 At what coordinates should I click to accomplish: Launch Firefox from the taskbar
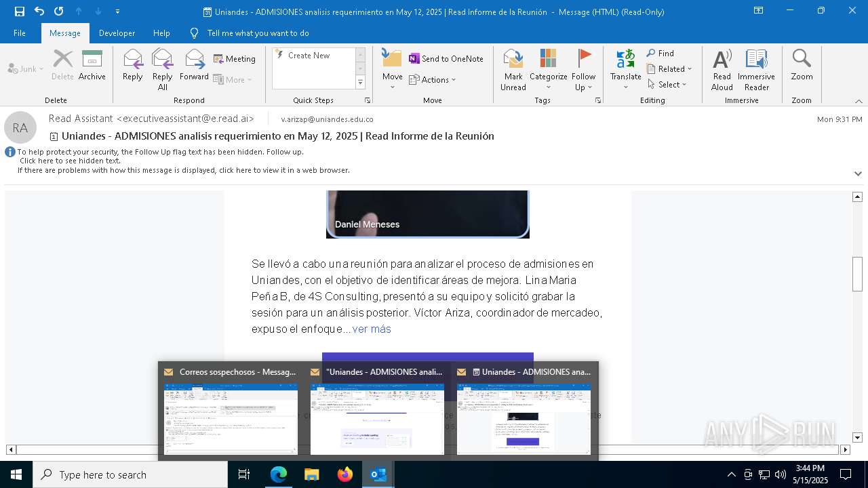345,474
